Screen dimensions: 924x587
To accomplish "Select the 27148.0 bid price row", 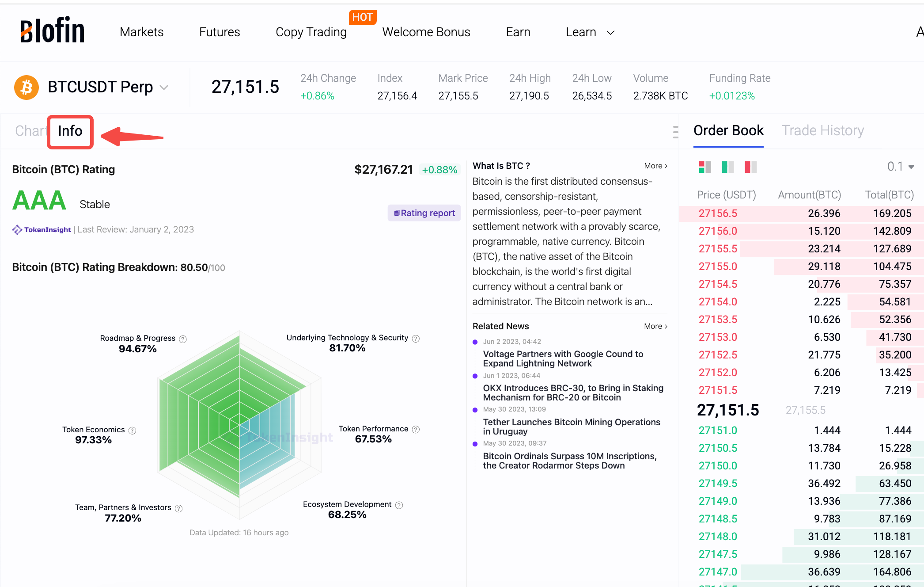I will point(802,537).
